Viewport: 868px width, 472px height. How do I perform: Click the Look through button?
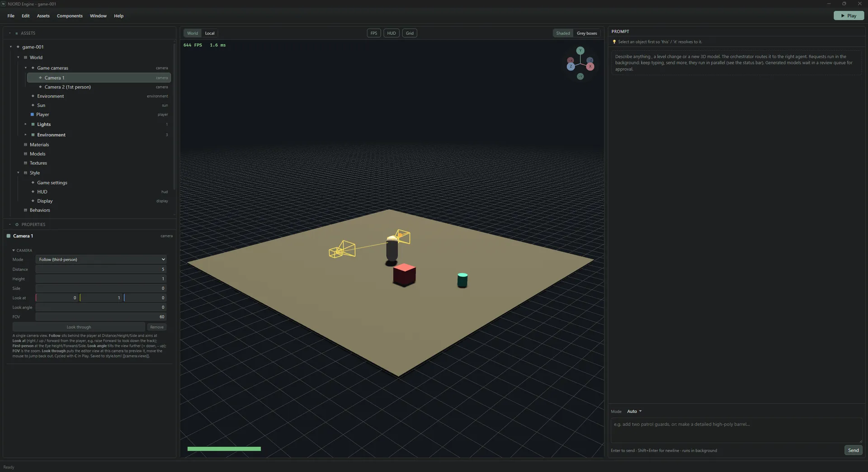point(79,327)
